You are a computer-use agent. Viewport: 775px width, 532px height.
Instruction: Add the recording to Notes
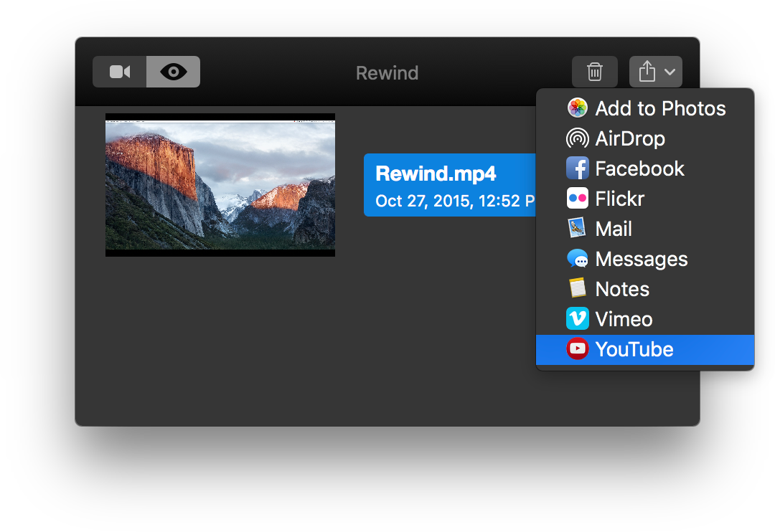[x=645, y=289]
